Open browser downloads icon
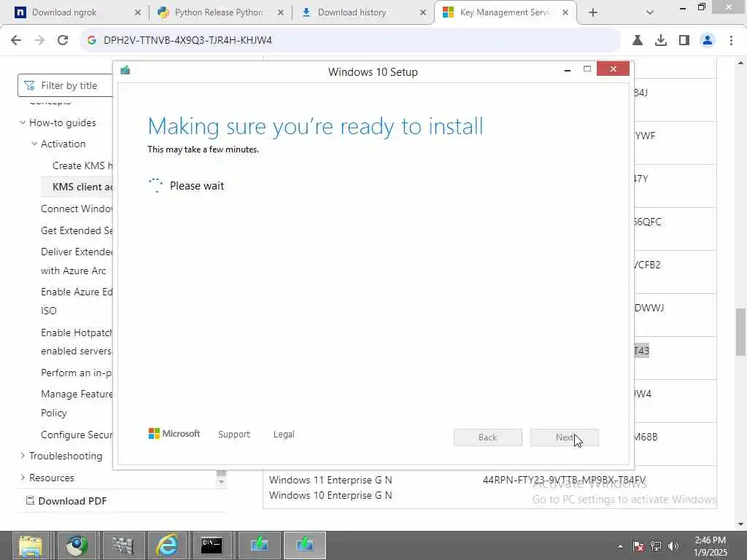This screenshot has height=560, width=747. tap(661, 41)
